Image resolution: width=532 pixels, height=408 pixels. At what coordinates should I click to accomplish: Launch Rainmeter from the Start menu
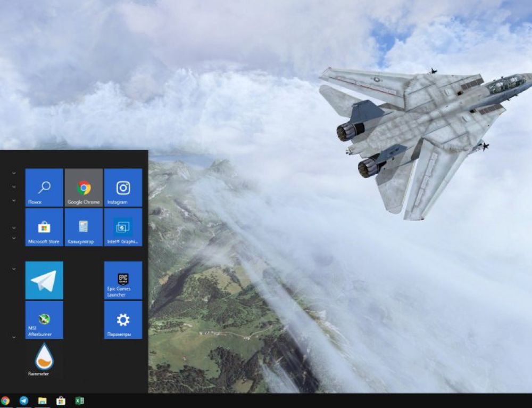tap(44, 358)
